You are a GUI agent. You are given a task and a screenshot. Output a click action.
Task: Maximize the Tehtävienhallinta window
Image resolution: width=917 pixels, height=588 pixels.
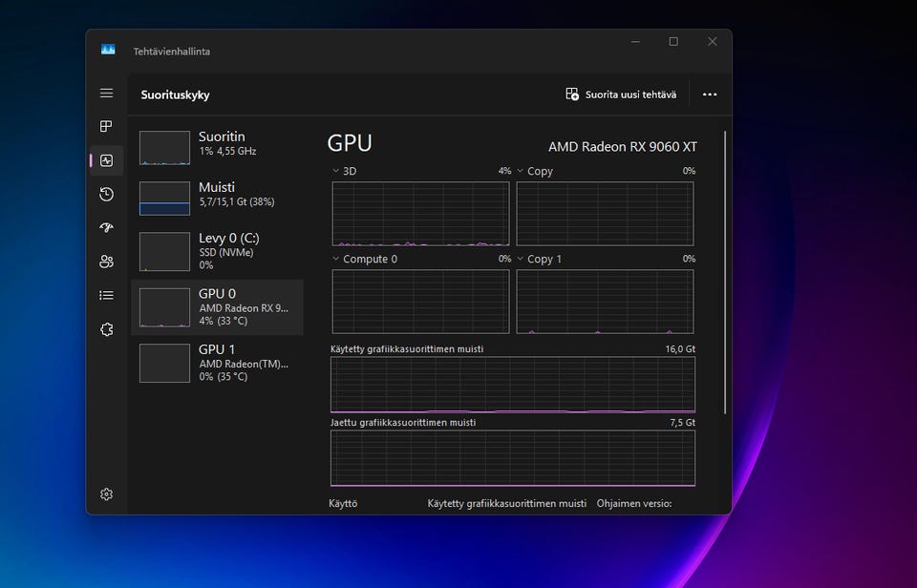click(673, 41)
